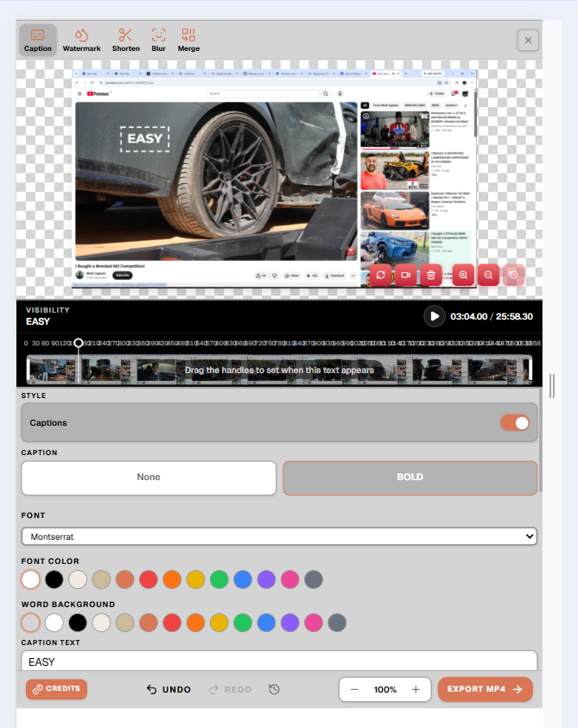Image resolution: width=578 pixels, height=728 pixels.
Task: Set word background to yellow
Action: point(219,623)
